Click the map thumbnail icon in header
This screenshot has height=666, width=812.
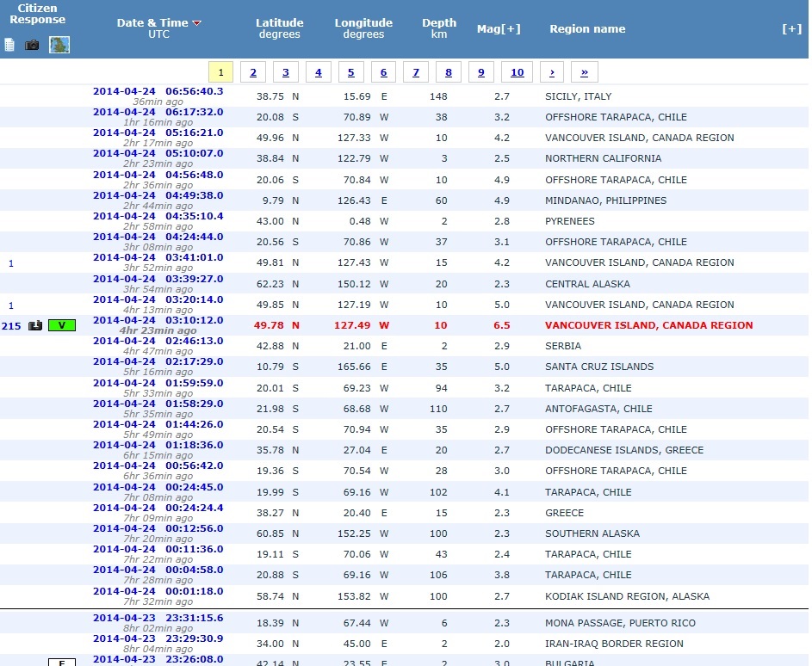59,45
